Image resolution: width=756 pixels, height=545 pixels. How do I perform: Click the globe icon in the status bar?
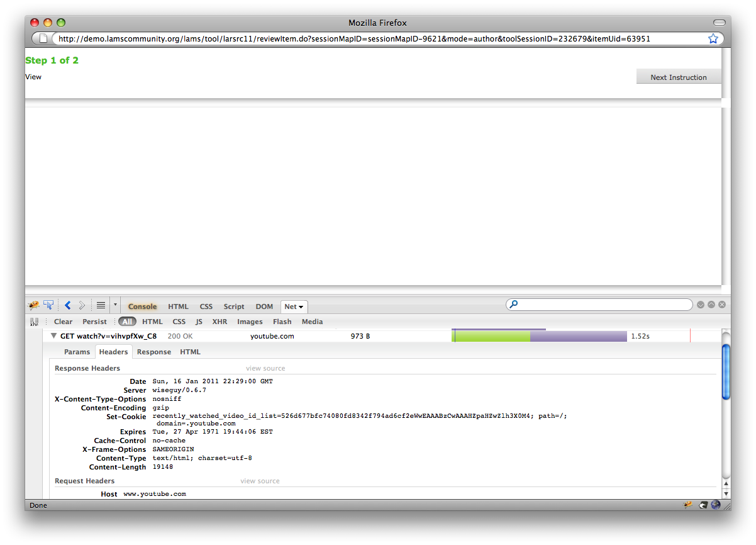716,505
